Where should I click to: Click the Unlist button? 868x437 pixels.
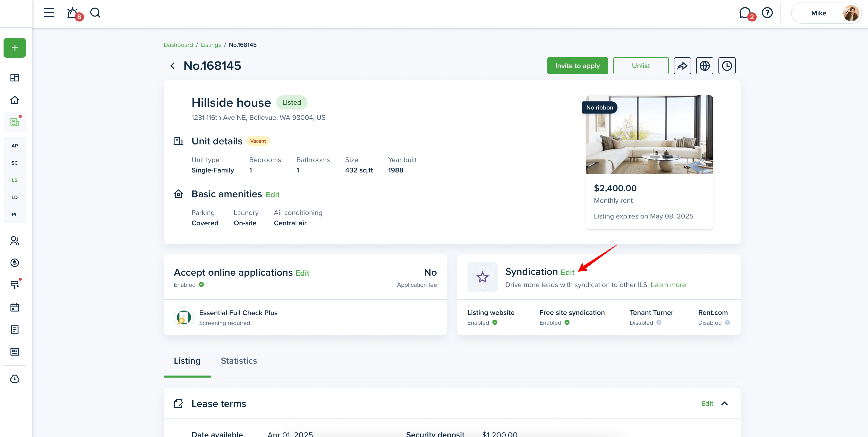point(641,66)
